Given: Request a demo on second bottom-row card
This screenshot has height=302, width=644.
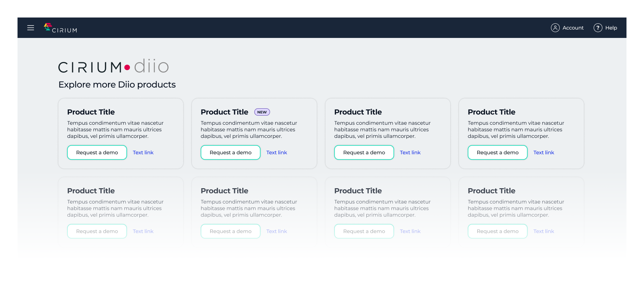Looking at the screenshot, I should pos(231,231).
